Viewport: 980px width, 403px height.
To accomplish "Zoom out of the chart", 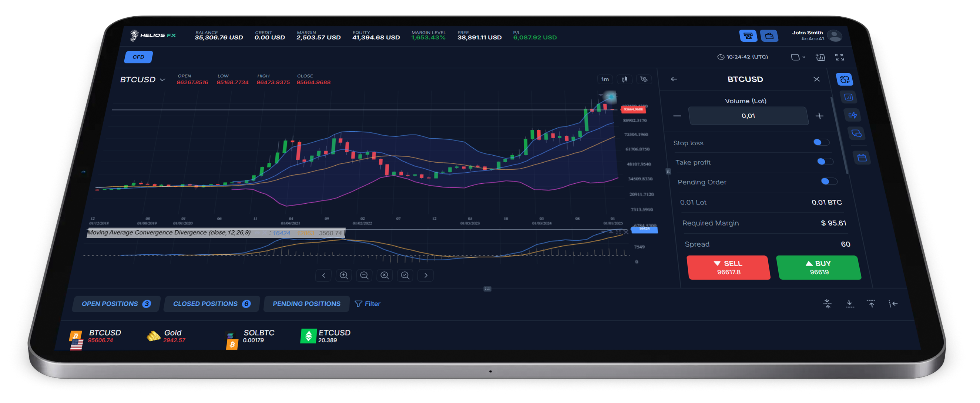I will click(x=364, y=275).
